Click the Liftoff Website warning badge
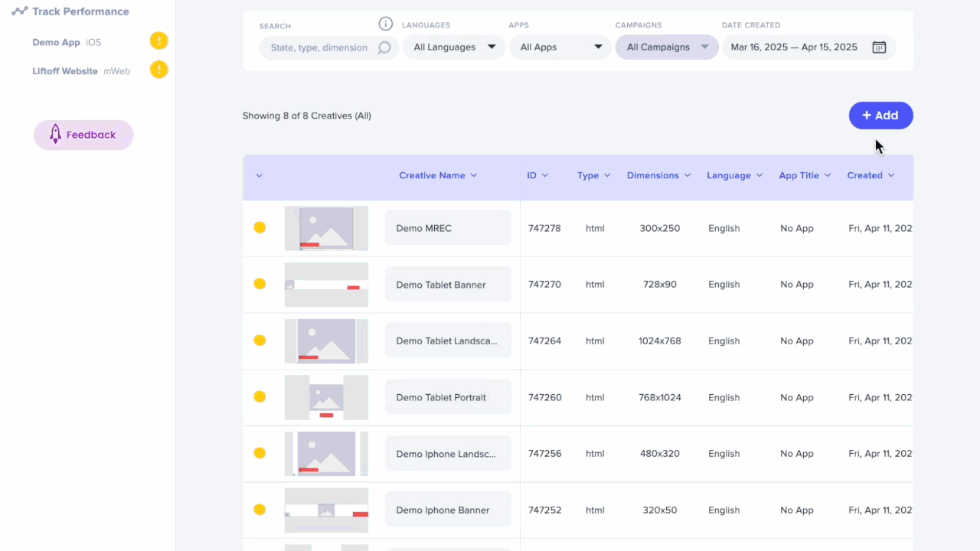Viewport: 980px width, 551px height. coord(158,70)
